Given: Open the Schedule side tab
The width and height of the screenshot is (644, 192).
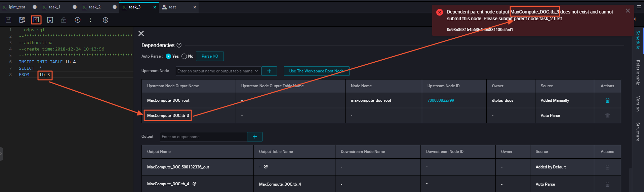Looking at the screenshot, I should [x=638, y=40].
